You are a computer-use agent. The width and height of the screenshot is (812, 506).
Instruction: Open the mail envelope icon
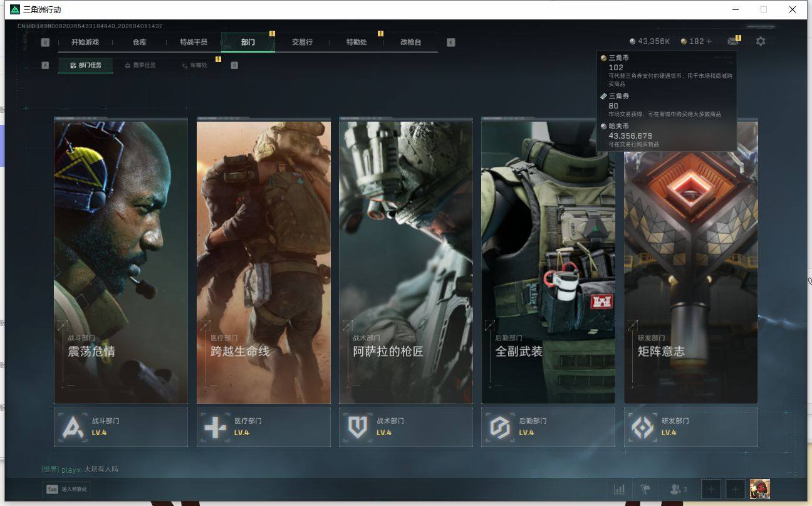(732, 41)
